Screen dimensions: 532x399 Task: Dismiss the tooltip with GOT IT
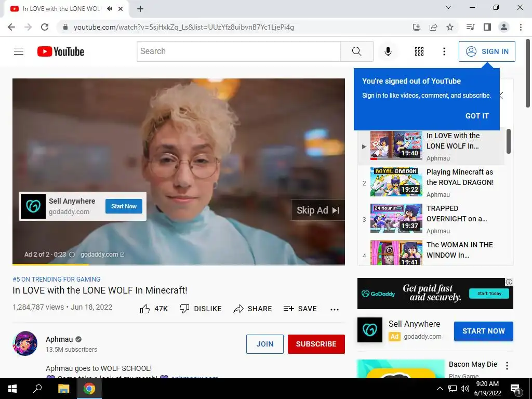tap(477, 116)
